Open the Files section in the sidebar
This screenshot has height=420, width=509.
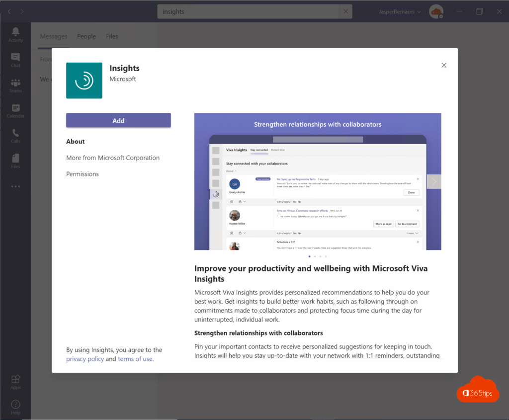pyautogui.click(x=15, y=160)
